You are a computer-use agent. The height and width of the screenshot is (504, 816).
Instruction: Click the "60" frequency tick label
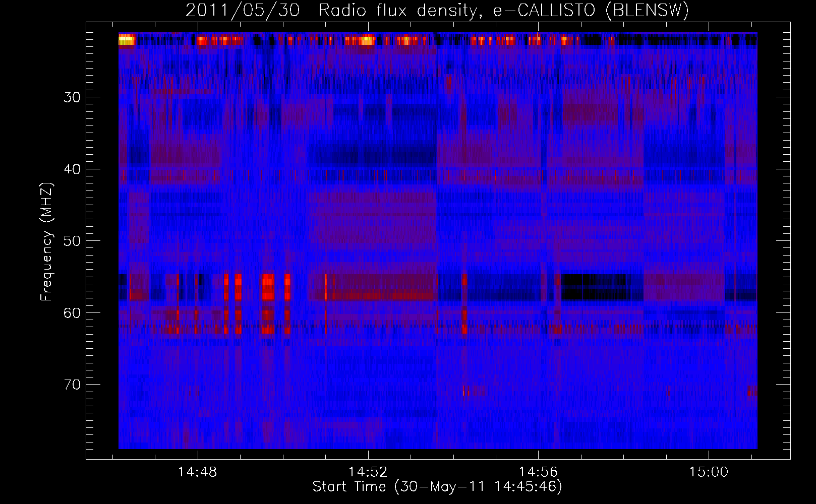72,313
